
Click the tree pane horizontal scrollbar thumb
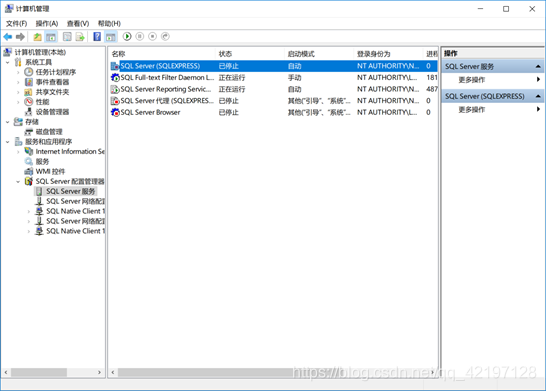[x=39, y=372]
